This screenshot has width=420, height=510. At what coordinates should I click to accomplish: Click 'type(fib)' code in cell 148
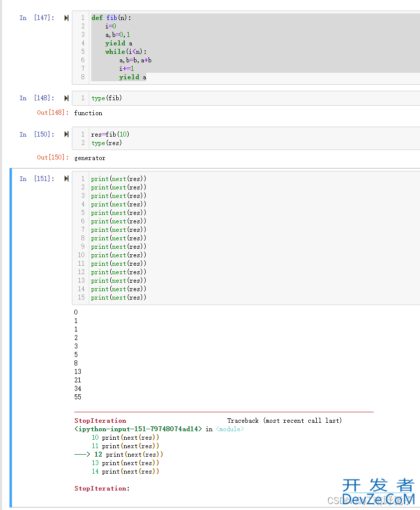(x=107, y=98)
